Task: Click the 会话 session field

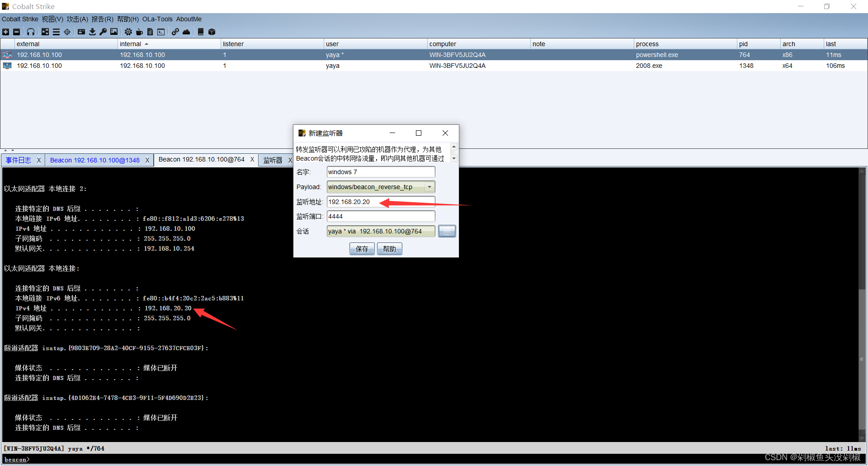Action: [x=381, y=231]
